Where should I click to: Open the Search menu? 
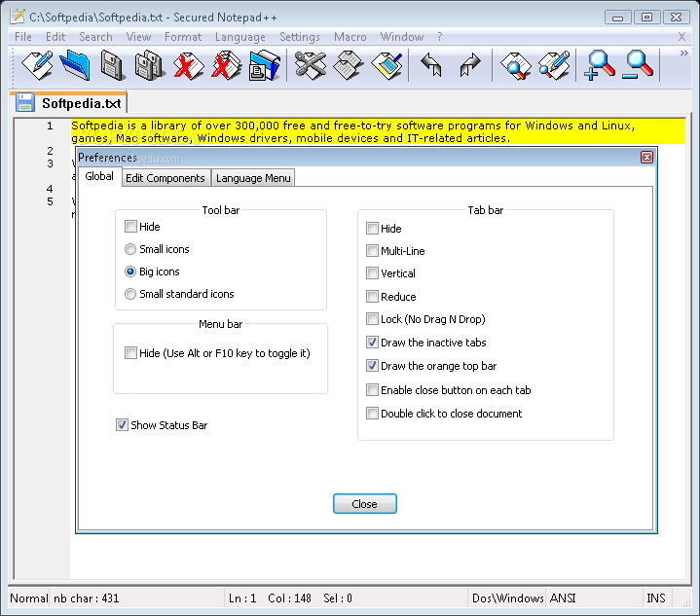tap(95, 37)
